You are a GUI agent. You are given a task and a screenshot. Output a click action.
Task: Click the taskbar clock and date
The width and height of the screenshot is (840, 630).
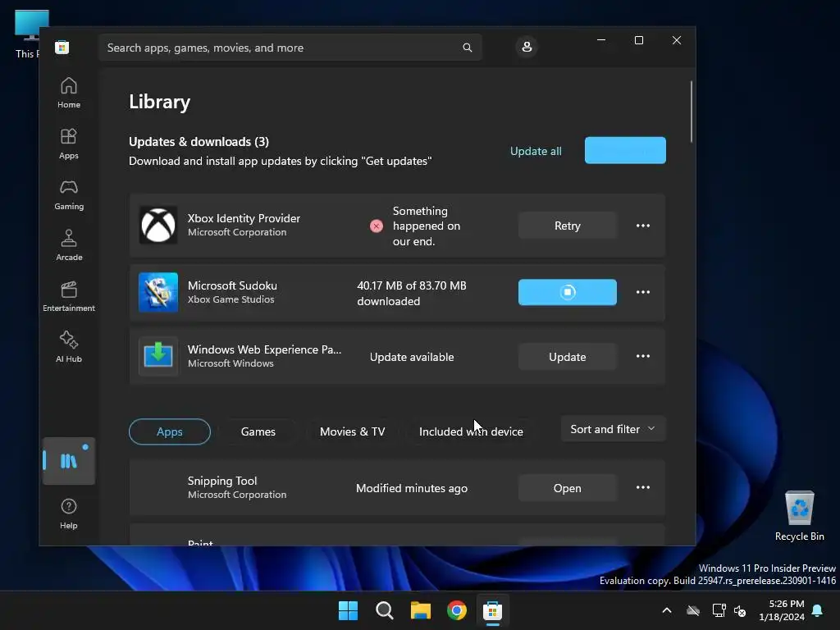click(x=782, y=610)
